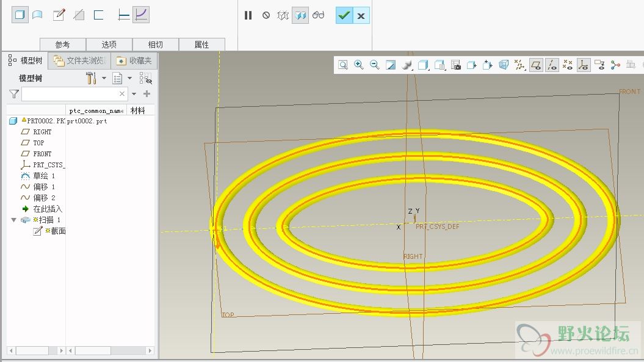Click the 材料 column header
Viewport: 644px width, 362px height.
pyautogui.click(x=137, y=110)
